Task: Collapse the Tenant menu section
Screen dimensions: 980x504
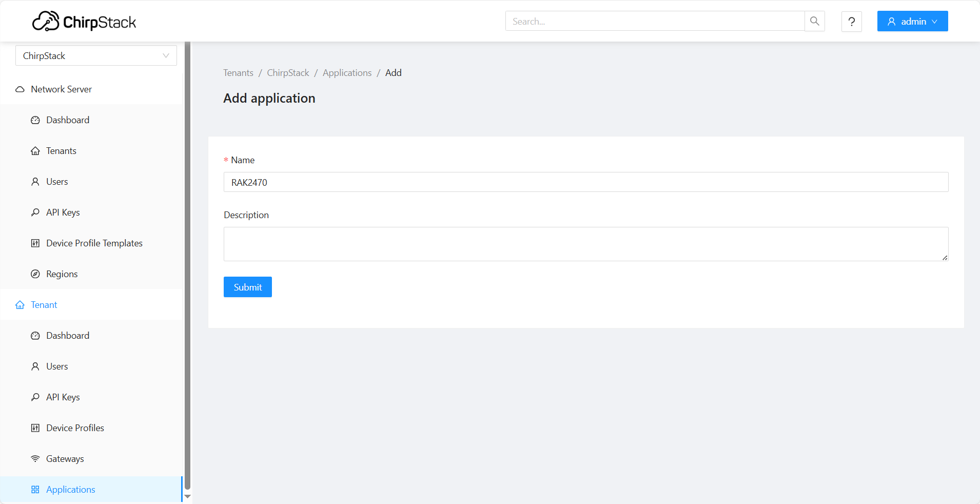Action: pyautogui.click(x=91, y=305)
